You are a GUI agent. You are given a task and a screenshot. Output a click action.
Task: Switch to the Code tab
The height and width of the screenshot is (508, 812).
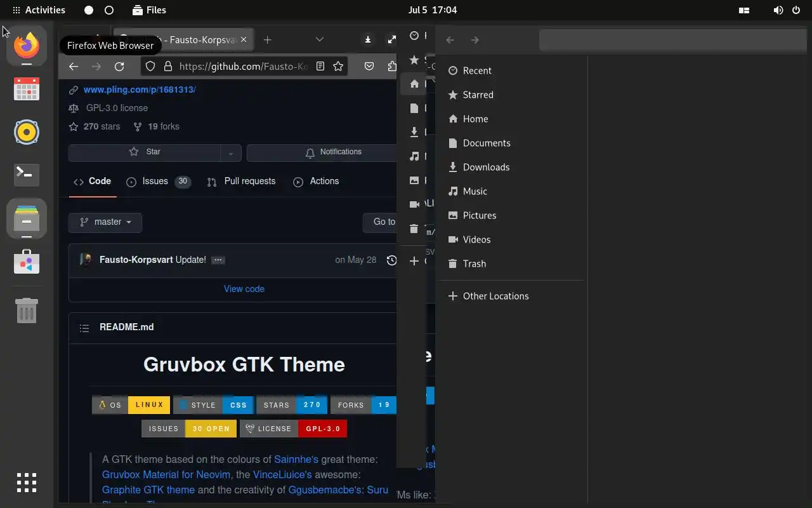click(92, 182)
